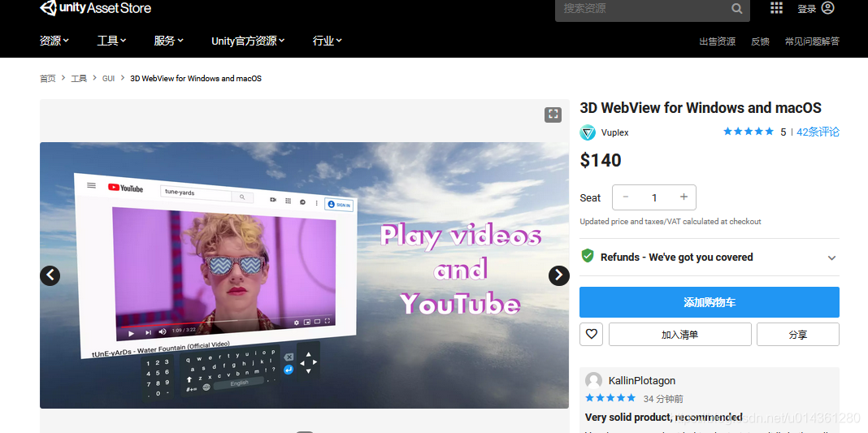Image resolution: width=868 pixels, height=433 pixels.
Task: Click the 登录 login link
Action: pyautogui.click(x=806, y=8)
